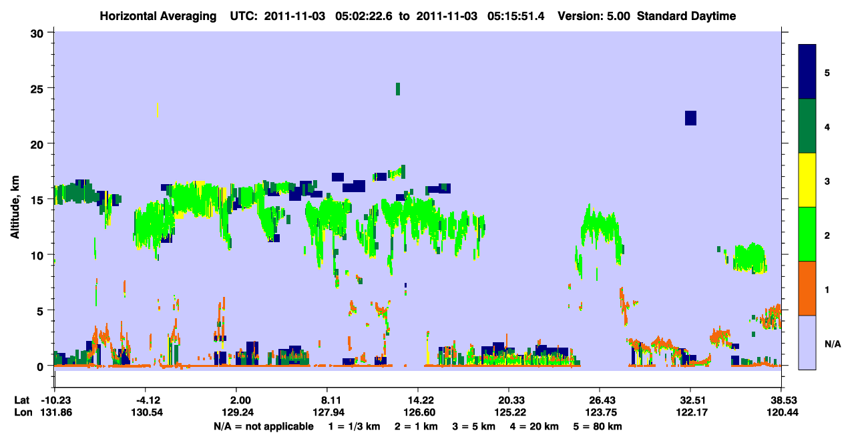The image size is (868, 445).
Task: Click latitude value 26.43
Action: 600,400
